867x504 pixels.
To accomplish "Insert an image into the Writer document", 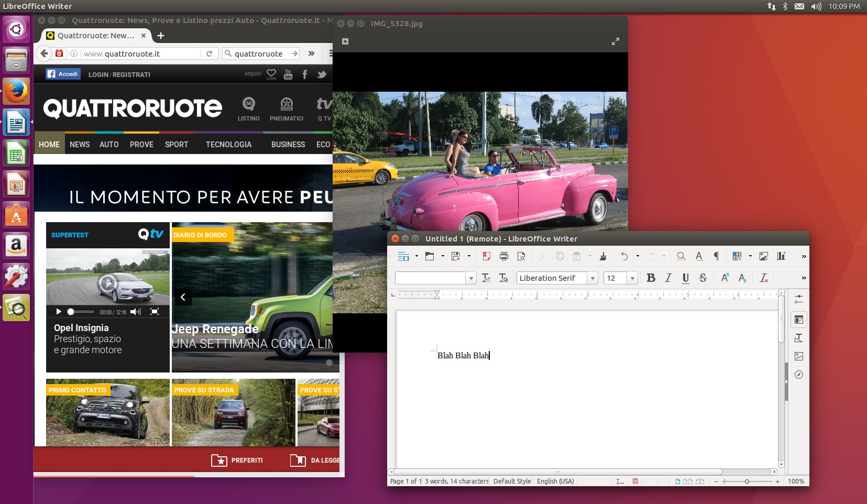I will tap(764, 256).
